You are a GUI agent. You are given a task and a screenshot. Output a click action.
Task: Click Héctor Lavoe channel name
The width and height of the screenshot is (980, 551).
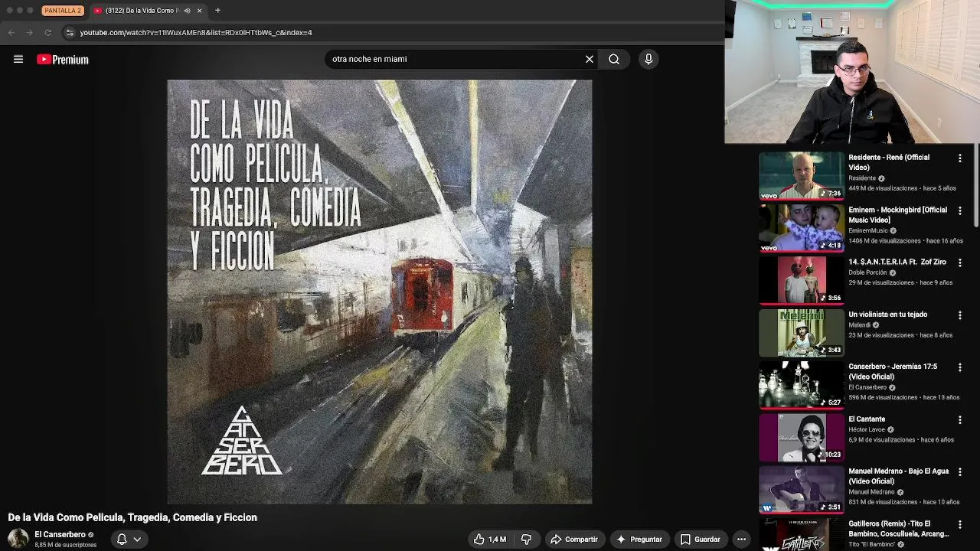point(867,430)
